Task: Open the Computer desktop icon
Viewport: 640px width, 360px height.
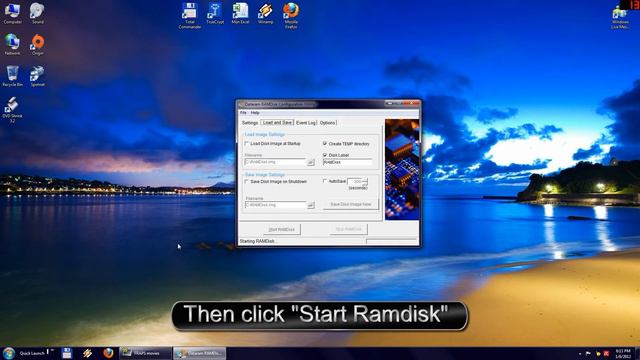Action: (x=12, y=13)
